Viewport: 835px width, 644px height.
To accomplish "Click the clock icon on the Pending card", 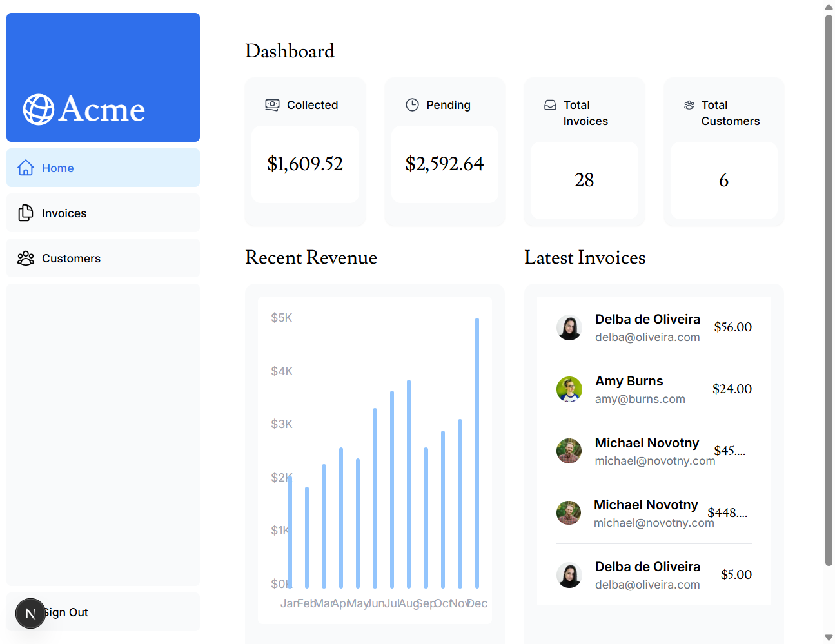I will [x=412, y=104].
